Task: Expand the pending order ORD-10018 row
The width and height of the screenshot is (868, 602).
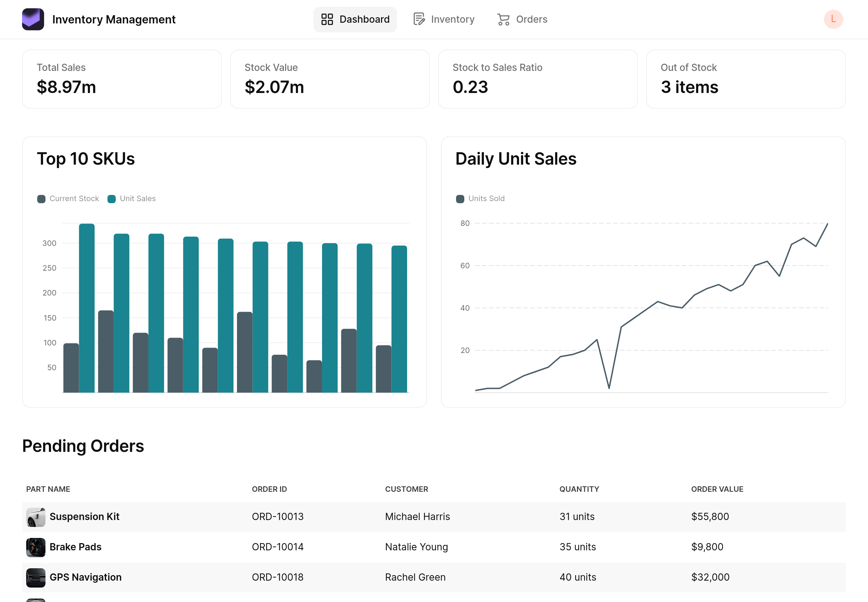Action: coord(433,577)
